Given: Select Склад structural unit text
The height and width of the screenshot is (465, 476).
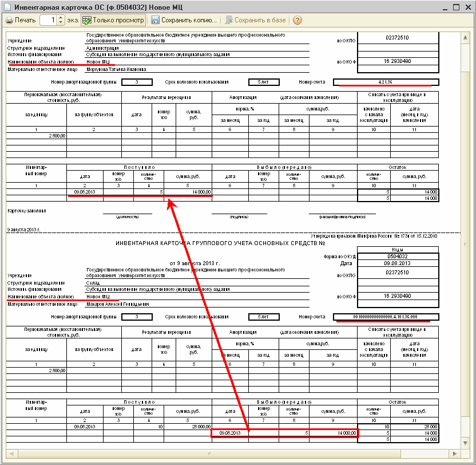Looking at the screenshot, I should (93, 283).
